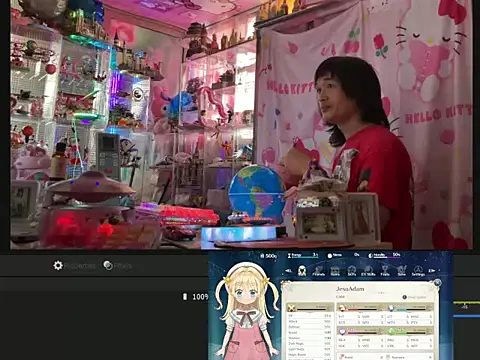Open the EX Skills tab in game menu

click(x=368, y=271)
